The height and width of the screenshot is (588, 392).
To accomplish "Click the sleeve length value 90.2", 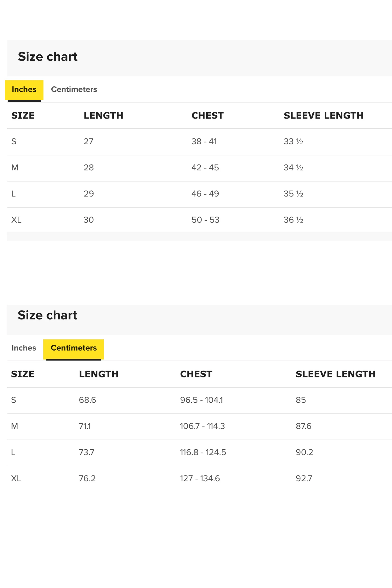I will point(304,452).
